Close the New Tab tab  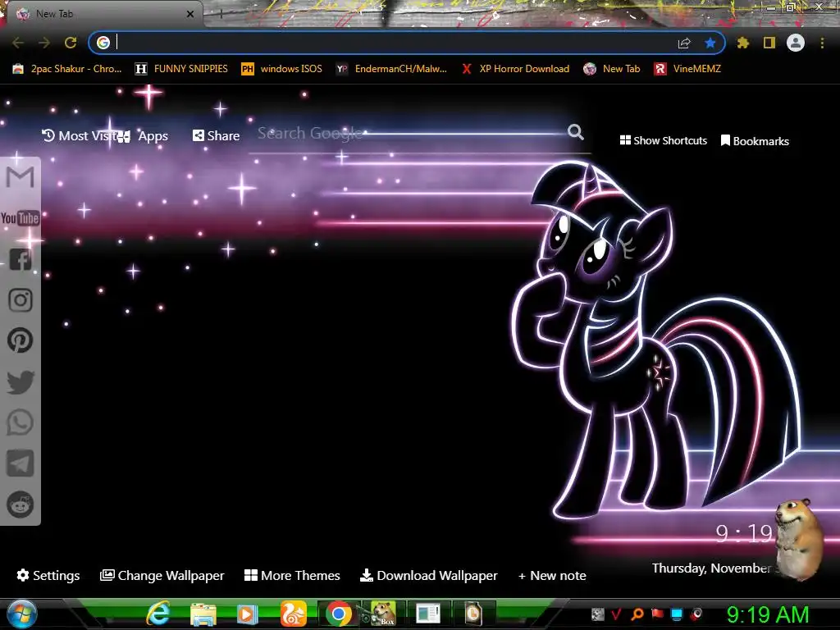point(190,14)
